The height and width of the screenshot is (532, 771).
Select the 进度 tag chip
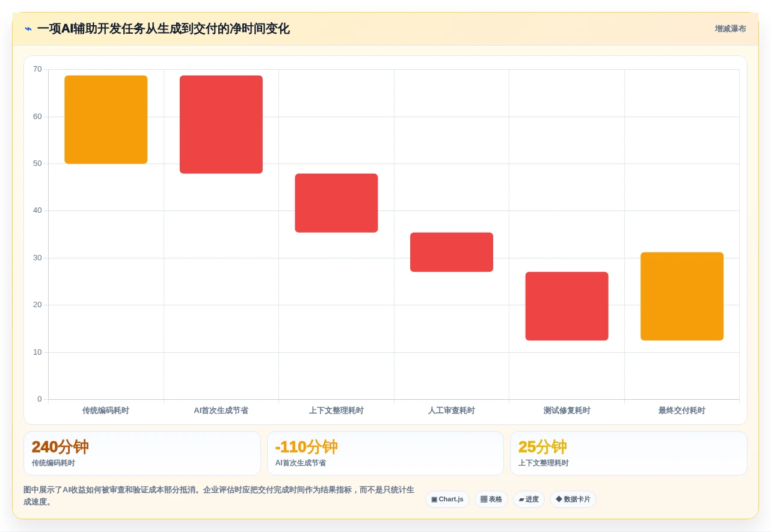coord(529,500)
